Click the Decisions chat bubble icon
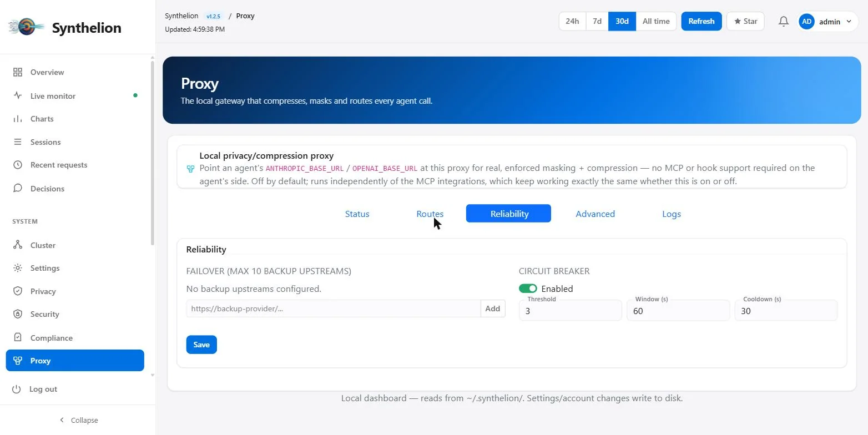 pyautogui.click(x=18, y=188)
